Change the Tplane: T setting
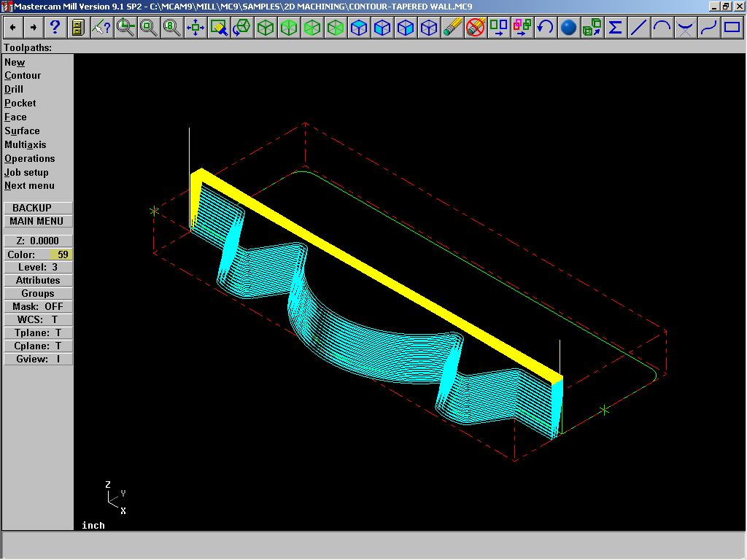Image resolution: width=747 pixels, height=560 pixels. [38, 332]
